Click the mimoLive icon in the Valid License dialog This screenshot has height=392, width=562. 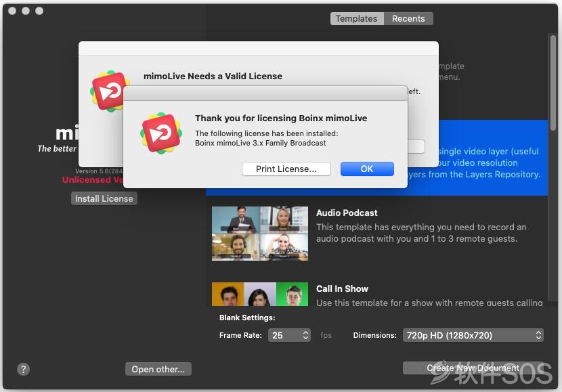[108, 91]
